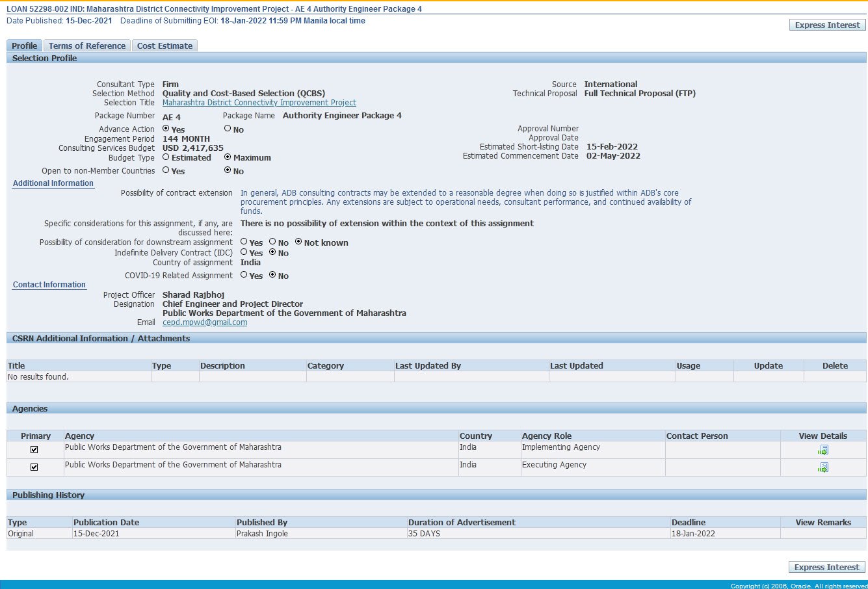Click the 15-Feb-2022 short-listing date
The image size is (868, 589).
[612, 147]
